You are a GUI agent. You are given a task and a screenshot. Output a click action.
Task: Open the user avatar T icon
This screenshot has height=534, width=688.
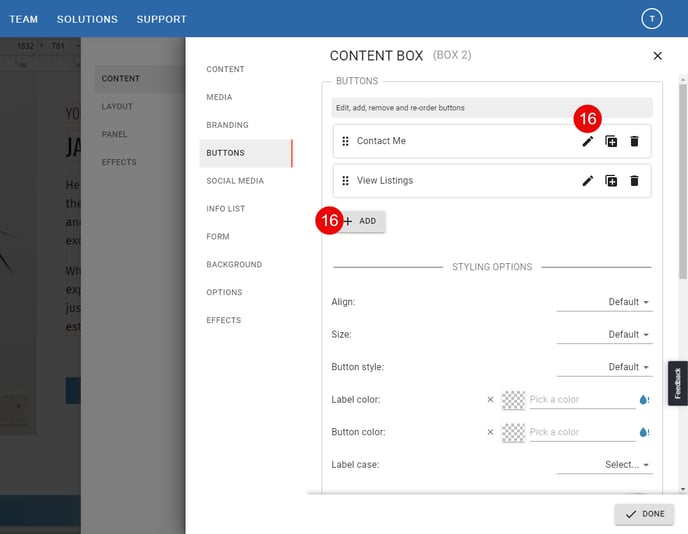tap(652, 19)
